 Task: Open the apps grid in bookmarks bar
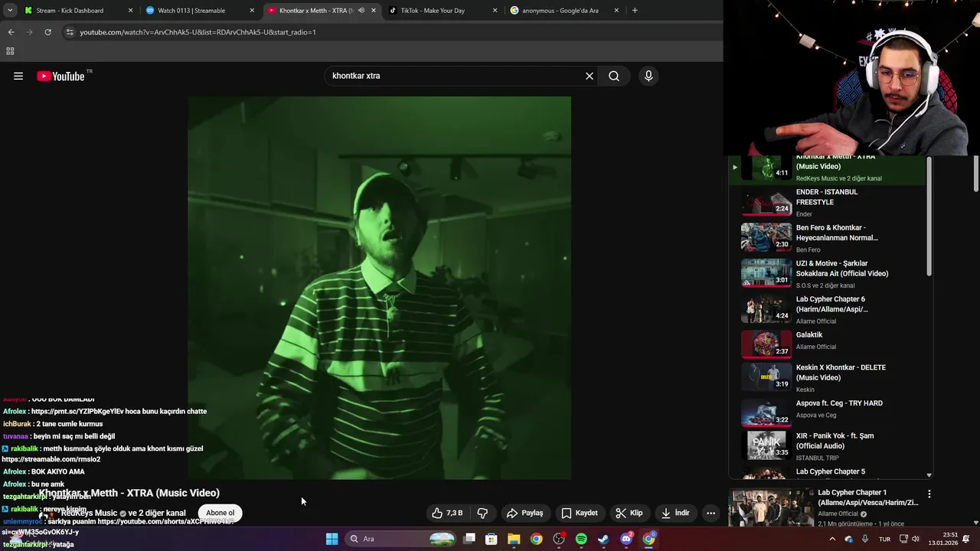tap(10, 51)
